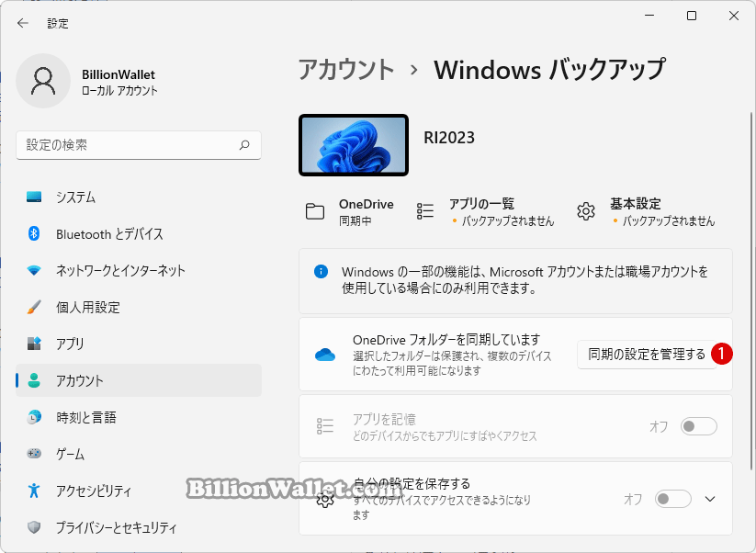Open ネットワークとインターネット category
Viewport: 756px width, 553px height.
coord(139,270)
